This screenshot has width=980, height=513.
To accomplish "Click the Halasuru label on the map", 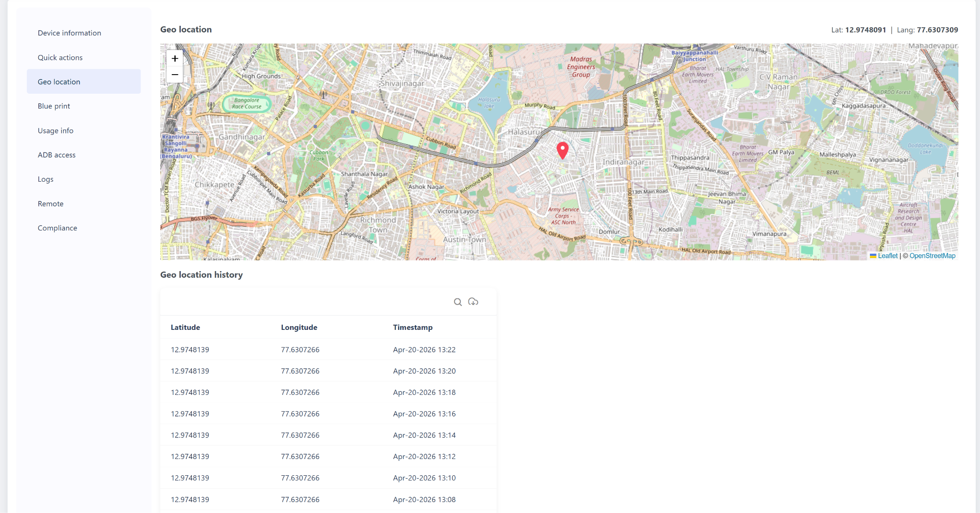I will pos(524,132).
